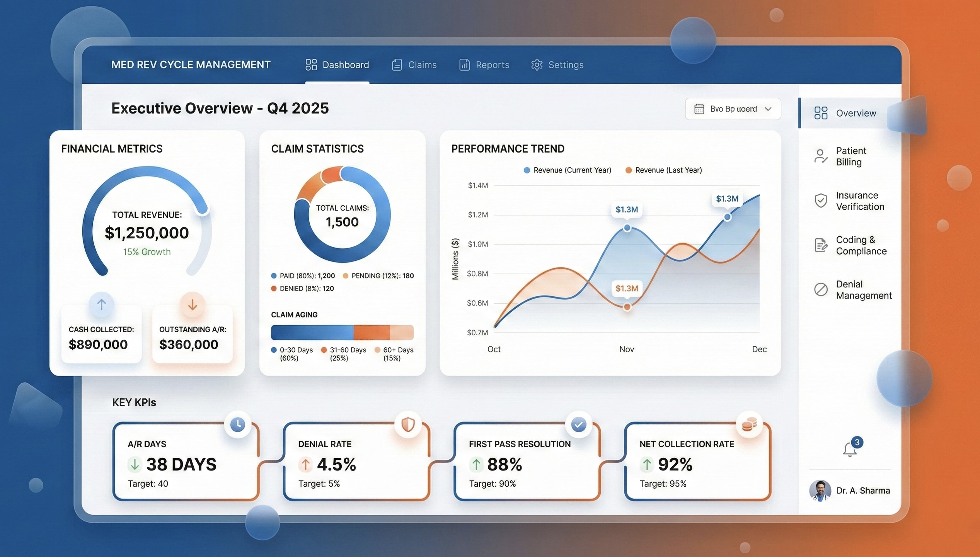Image resolution: width=980 pixels, height=557 pixels.
Task: Click the coins icon on Net Collection Rate
Action: (749, 425)
